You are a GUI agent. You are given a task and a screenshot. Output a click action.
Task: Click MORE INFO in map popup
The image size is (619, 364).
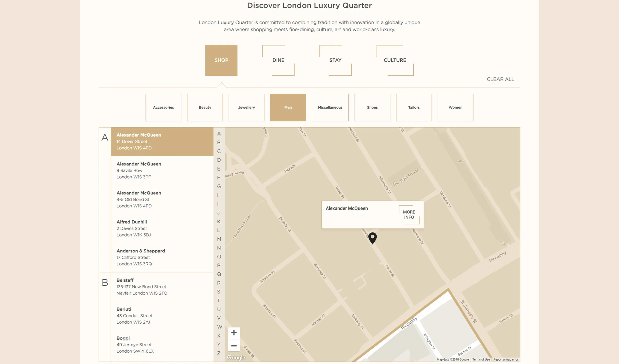click(x=409, y=215)
